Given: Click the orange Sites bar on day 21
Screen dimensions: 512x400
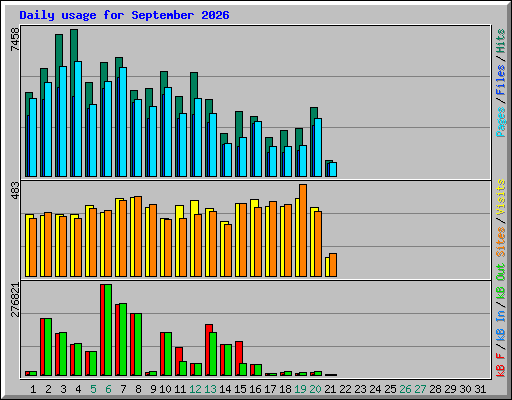Looking at the screenshot, I should click(333, 265).
